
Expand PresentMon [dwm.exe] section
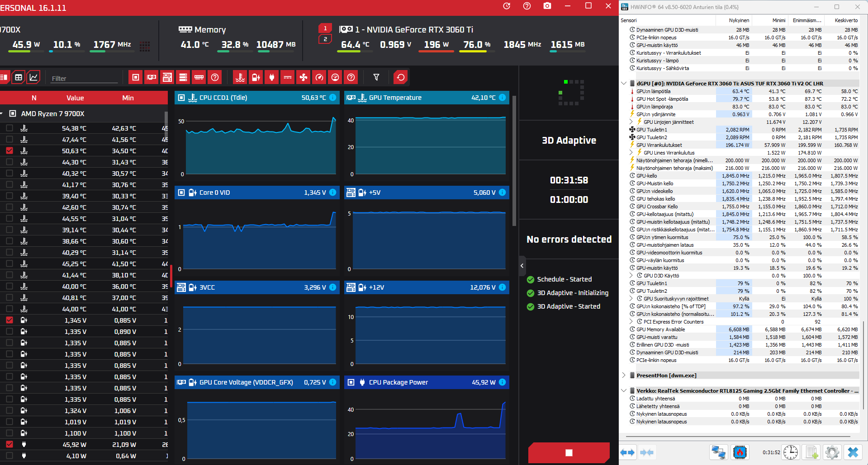click(624, 375)
